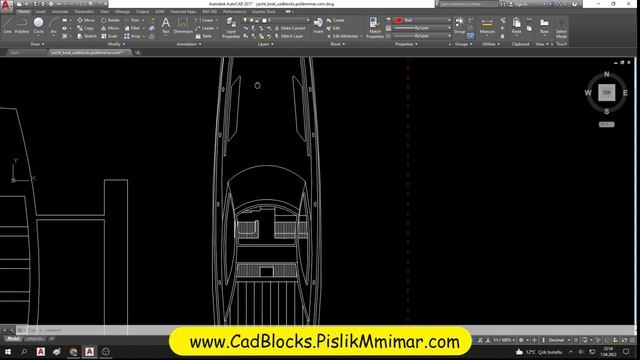The height and width of the screenshot is (360, 640).
Task: Expand the Block panel
Action: click(338, 44)
